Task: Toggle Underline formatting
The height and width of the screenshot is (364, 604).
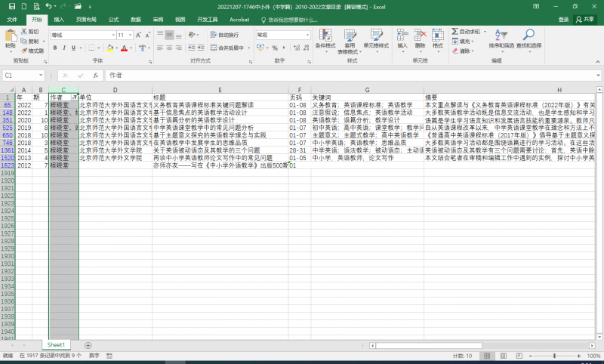Action: tap(73, 48)
